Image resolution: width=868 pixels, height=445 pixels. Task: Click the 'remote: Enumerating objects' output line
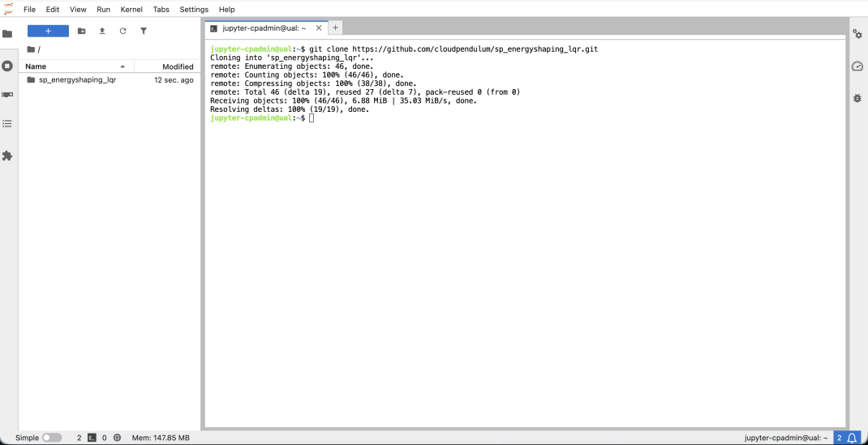[292, 66]
